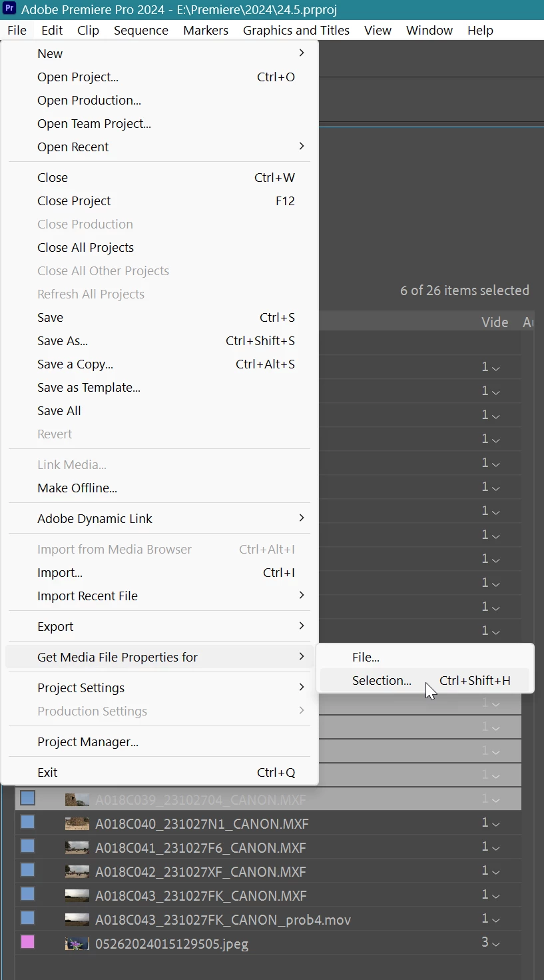Open the Graphics and Titles menu
The height and width of the screenshot is (980, 544).
coord(296,31)
